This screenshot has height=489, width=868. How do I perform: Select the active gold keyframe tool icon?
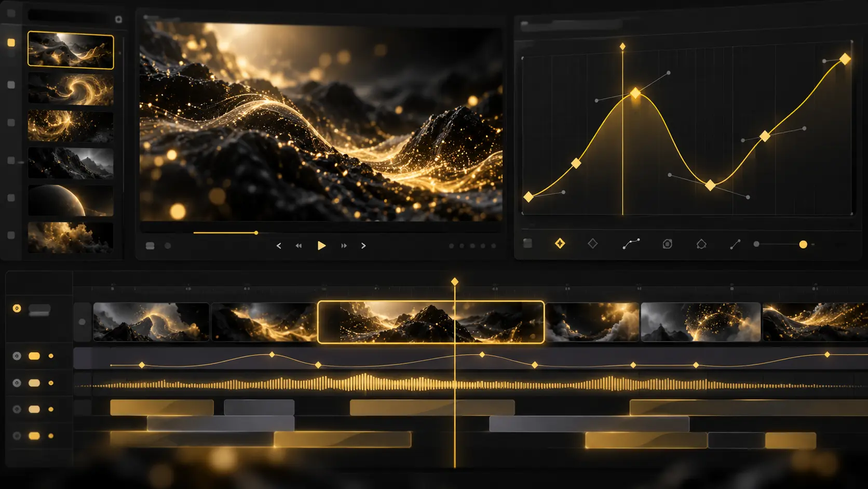point(560,243)
